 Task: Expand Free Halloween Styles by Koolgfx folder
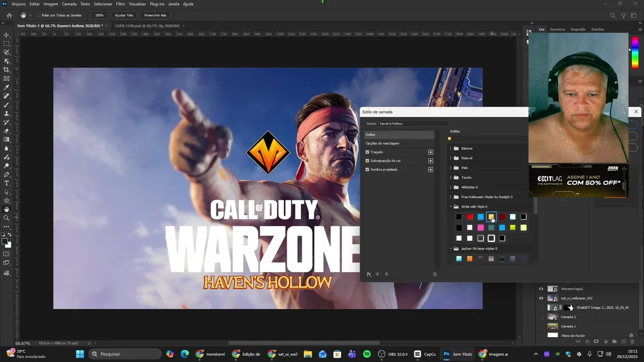[451, 197]
